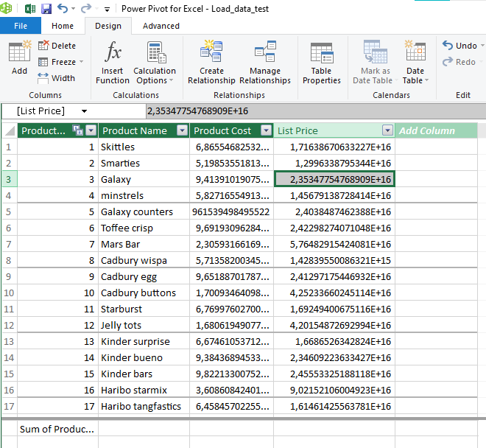Open Manage Relationships dialog
486x448 pixels.
tap(264, 62)
